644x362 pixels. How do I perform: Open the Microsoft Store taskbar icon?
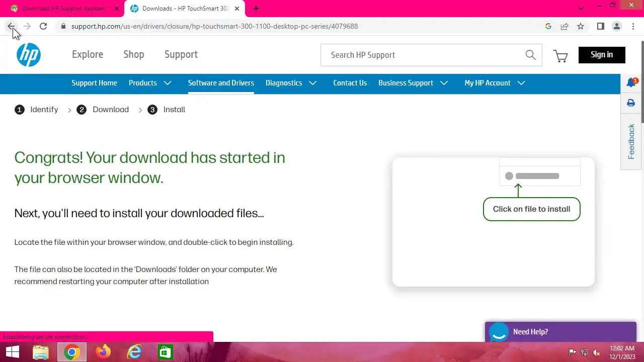[165, 352]
